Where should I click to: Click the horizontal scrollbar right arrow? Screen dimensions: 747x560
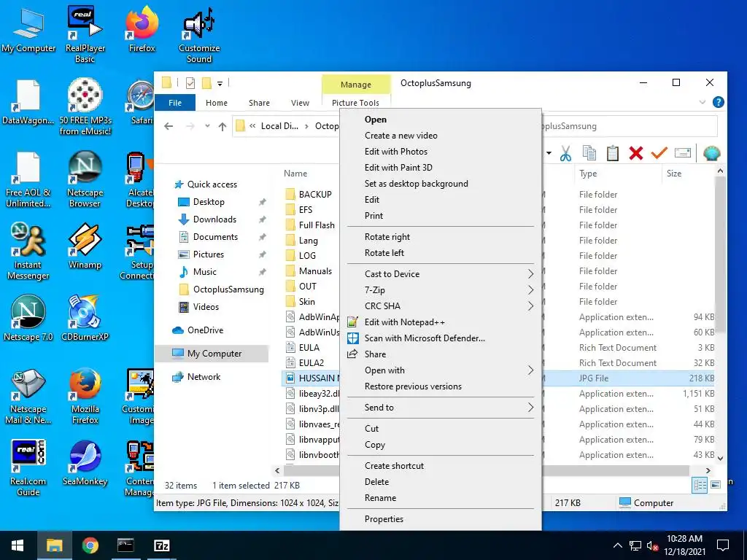708,470
